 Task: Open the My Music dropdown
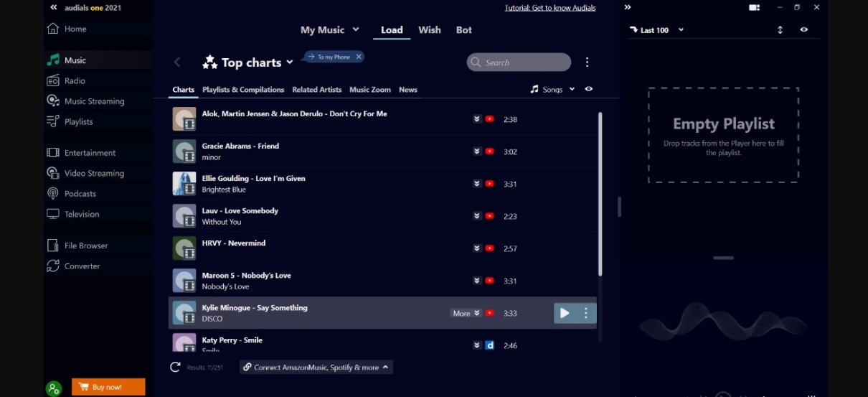click(x=330, y=30)
